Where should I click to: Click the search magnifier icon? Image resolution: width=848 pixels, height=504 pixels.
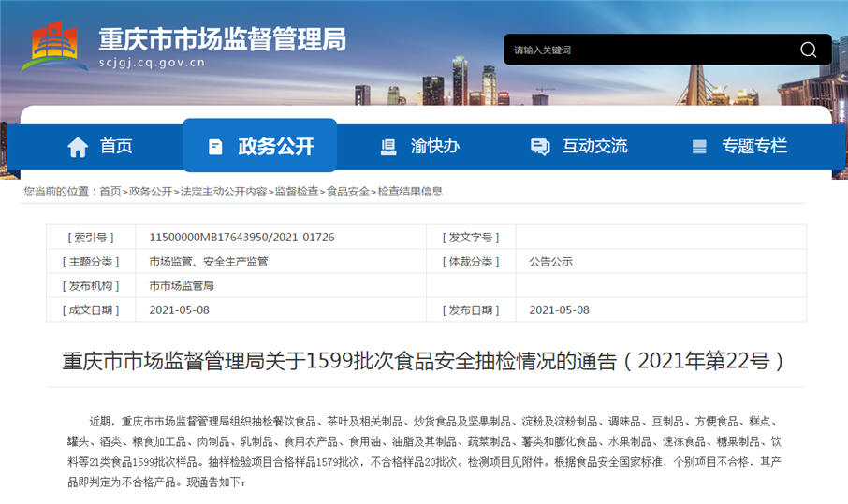coord(808,50)
